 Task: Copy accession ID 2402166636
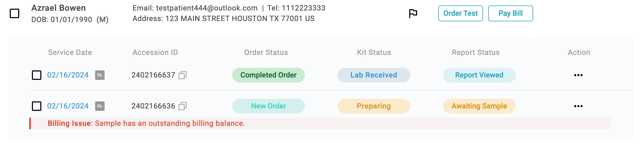click(183, 106)
